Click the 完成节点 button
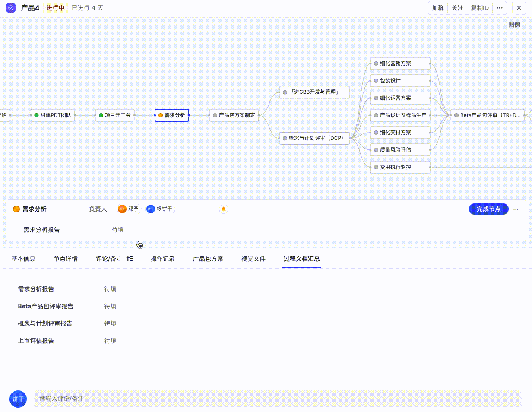Image resolution: width=532 pixels, height=412 pixels. 488,209
